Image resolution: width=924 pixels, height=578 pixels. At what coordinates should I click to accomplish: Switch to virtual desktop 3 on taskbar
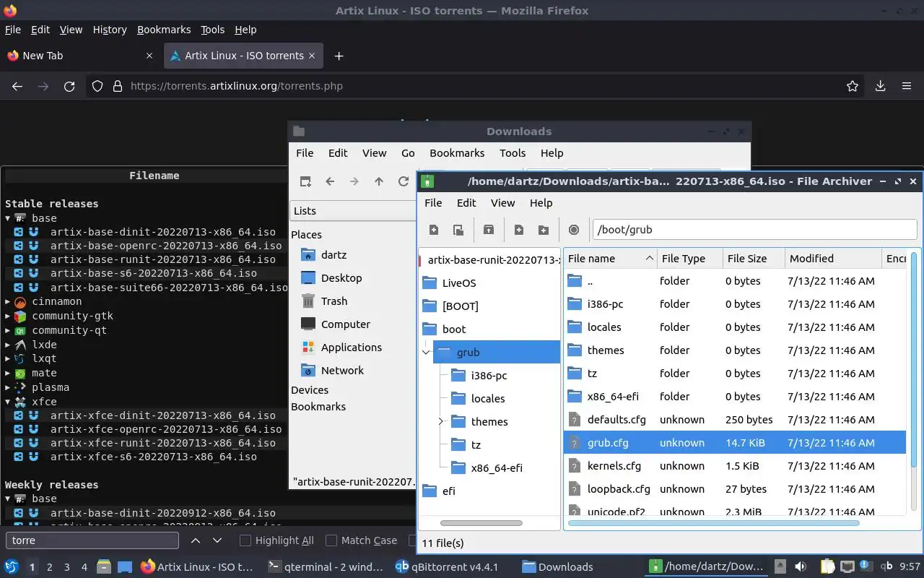[67, 567]
